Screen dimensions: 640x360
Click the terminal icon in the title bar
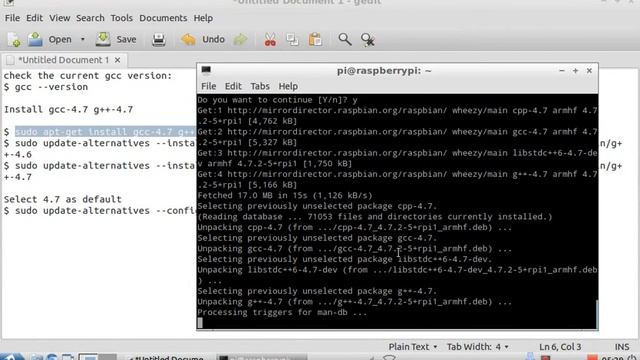coord(206,70)
